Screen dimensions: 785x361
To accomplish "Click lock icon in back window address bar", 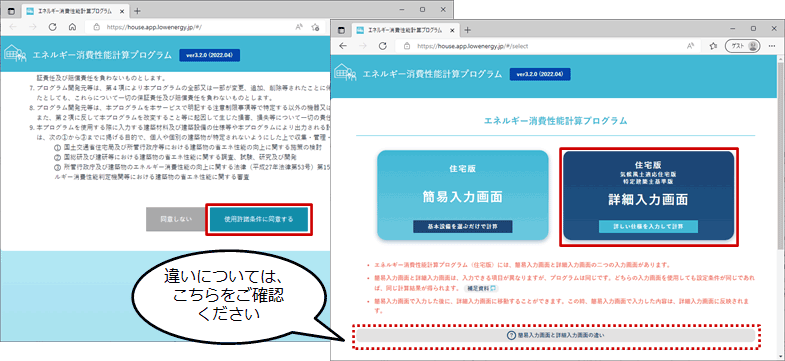I will point(97,27).
